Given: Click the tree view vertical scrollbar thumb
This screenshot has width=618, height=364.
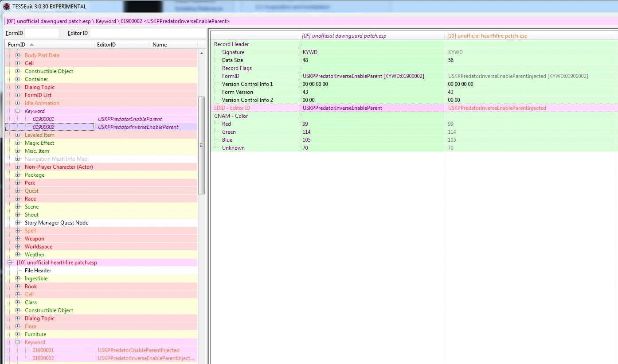Looking at the screenshot, I should pos(202,145).
